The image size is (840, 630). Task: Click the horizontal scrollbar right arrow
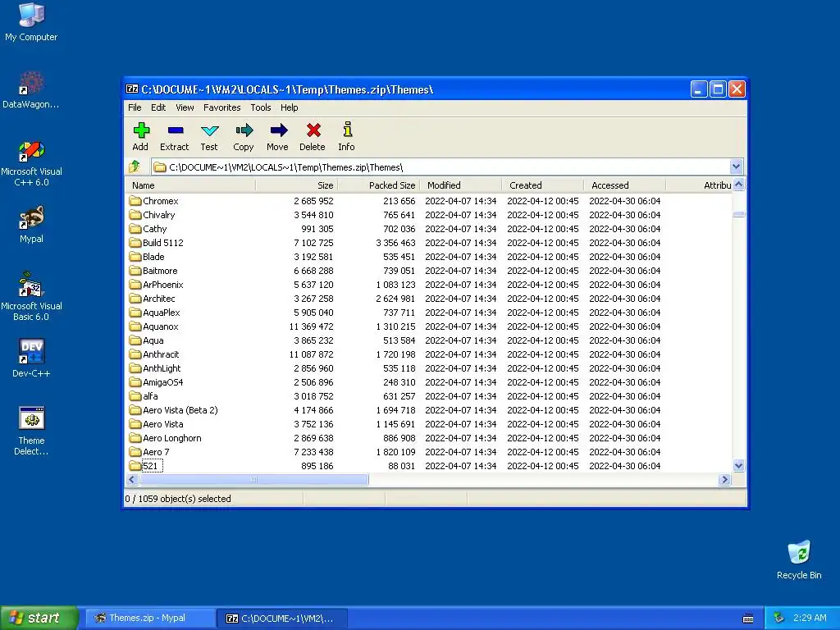click(x=725, y=479)
